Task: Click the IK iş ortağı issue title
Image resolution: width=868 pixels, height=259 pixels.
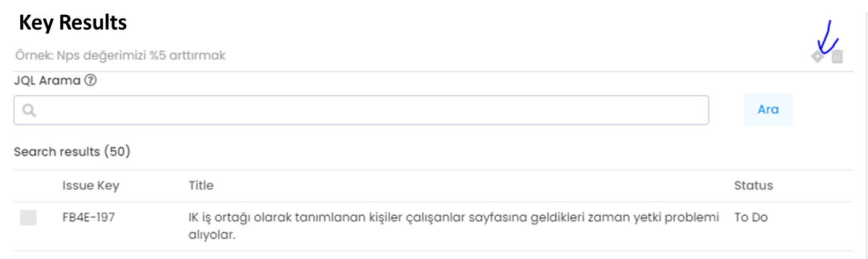Action: click(x=454, y=226)
